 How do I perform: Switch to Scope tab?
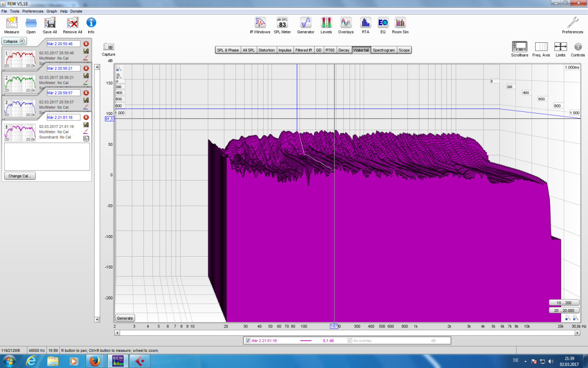tap(404, 50)
